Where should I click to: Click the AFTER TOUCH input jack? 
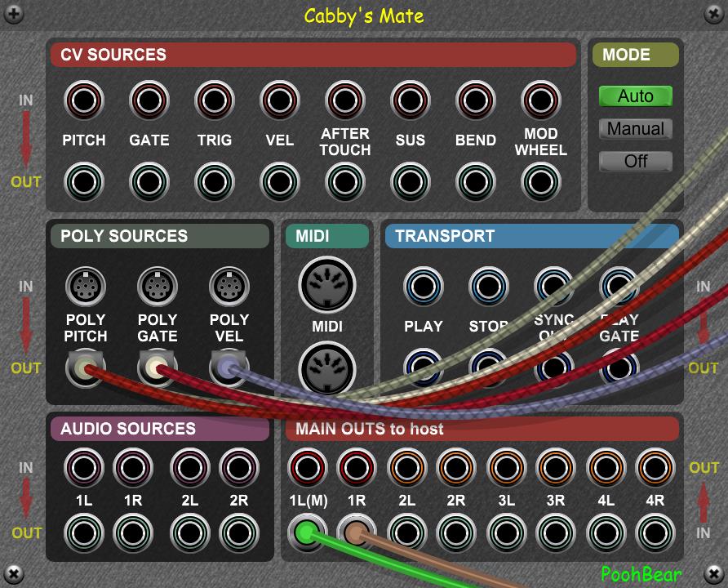click(x=345, y=100)
